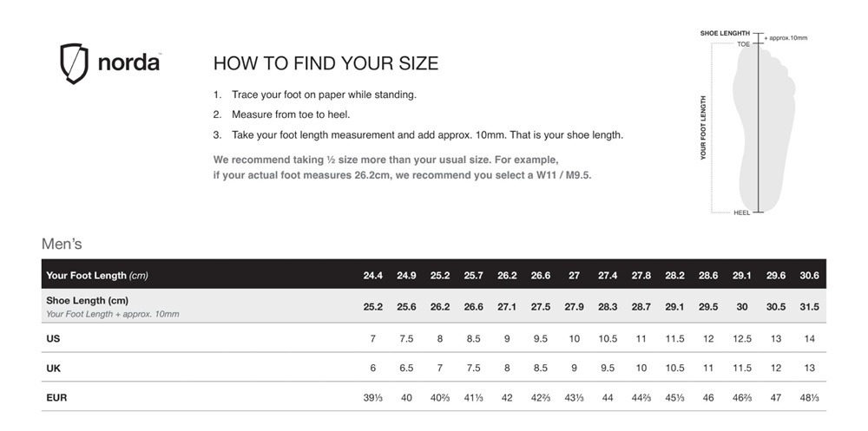Click the EUR row label

coord(56,397)
